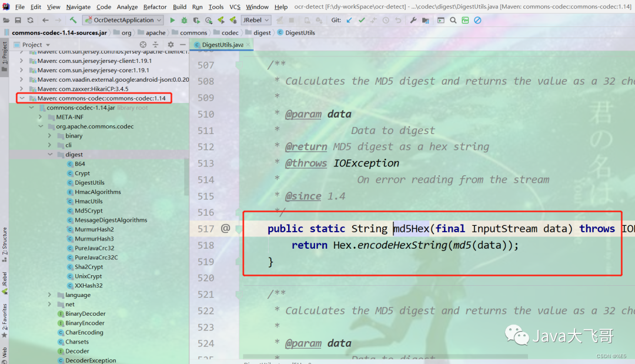The image size is (635, 364).
Task: Toggle the Favorites tool window tab
Action: click(4, 318)
